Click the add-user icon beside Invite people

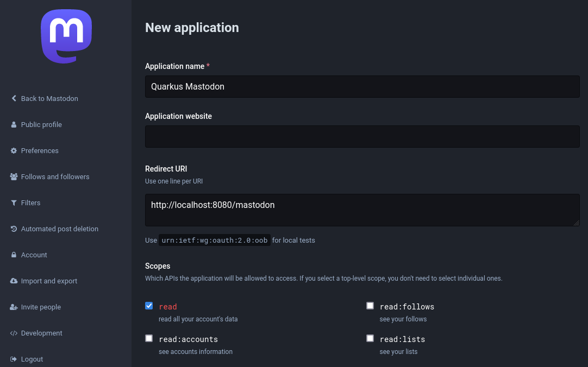click(x=14, y=307)
